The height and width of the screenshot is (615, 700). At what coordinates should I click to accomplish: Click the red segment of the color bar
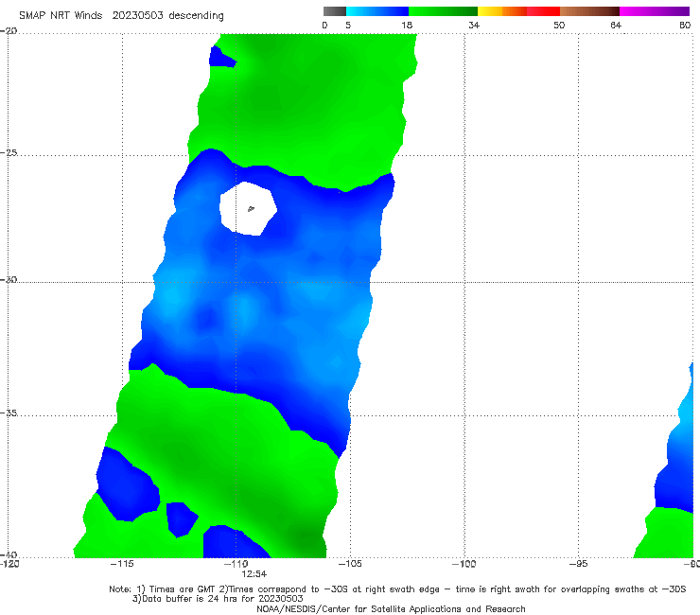click(x=543, y=11)
